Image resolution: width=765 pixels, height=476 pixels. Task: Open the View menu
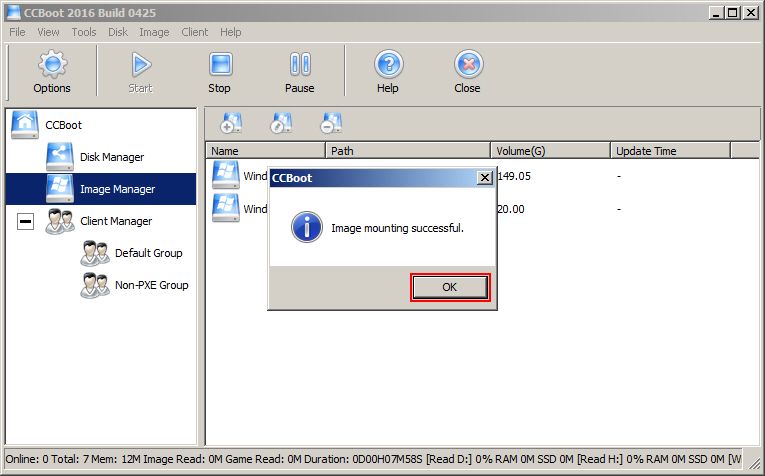point(48,32)
